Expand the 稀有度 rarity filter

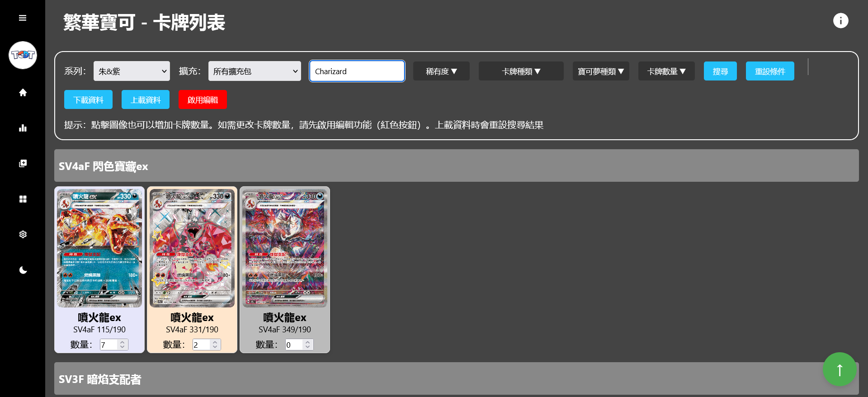click(441, 71)
